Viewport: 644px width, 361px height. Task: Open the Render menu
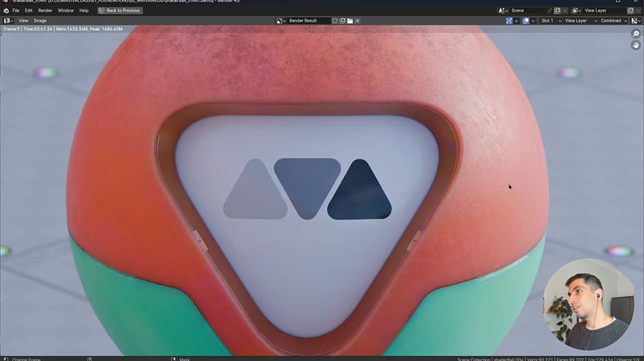click(45, 11)
